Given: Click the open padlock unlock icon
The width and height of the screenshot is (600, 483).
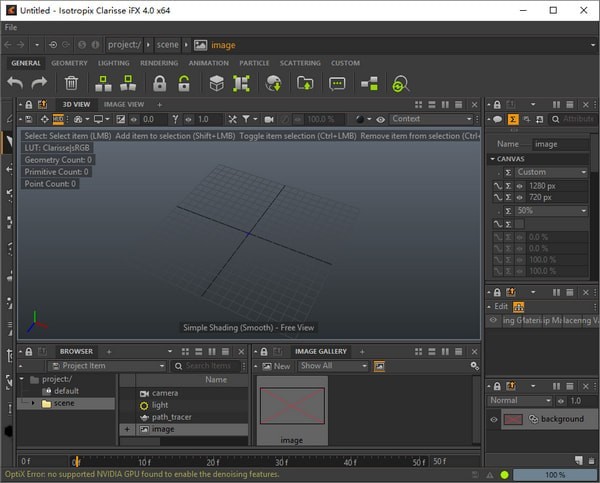Looking at the screenshot, I should coord(184,84).
